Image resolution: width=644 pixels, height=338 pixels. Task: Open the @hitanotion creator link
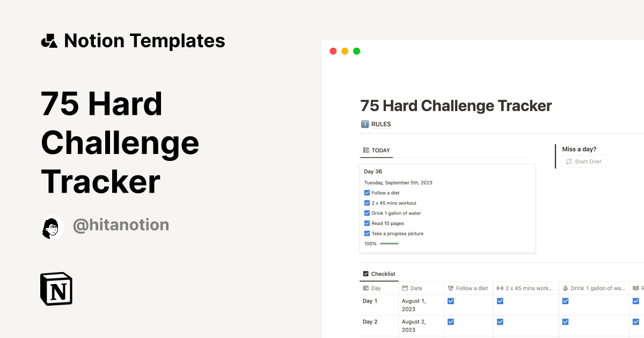(x=121, y=225)
